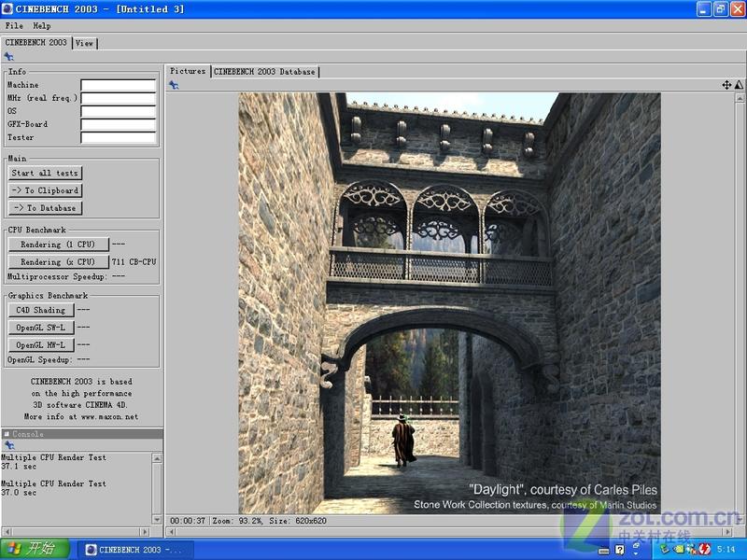Switch to the View tab
The image size is (747, 560).
coord(85,43)
